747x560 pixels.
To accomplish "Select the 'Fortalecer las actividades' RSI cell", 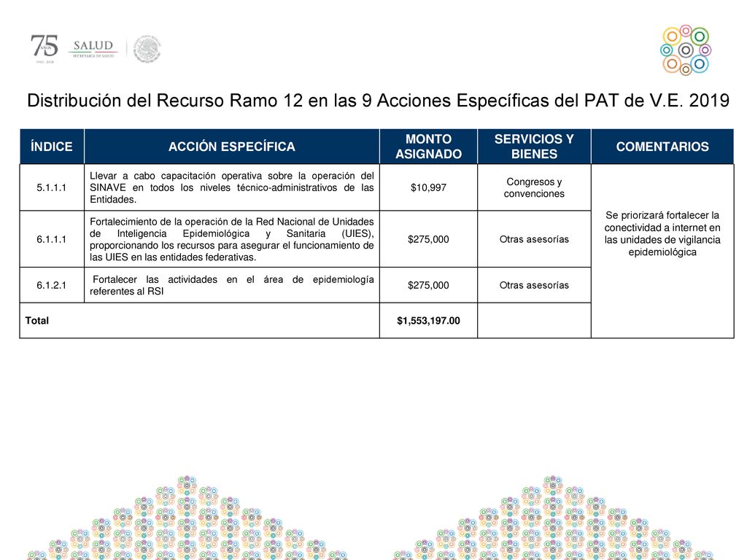I will 232,285.
